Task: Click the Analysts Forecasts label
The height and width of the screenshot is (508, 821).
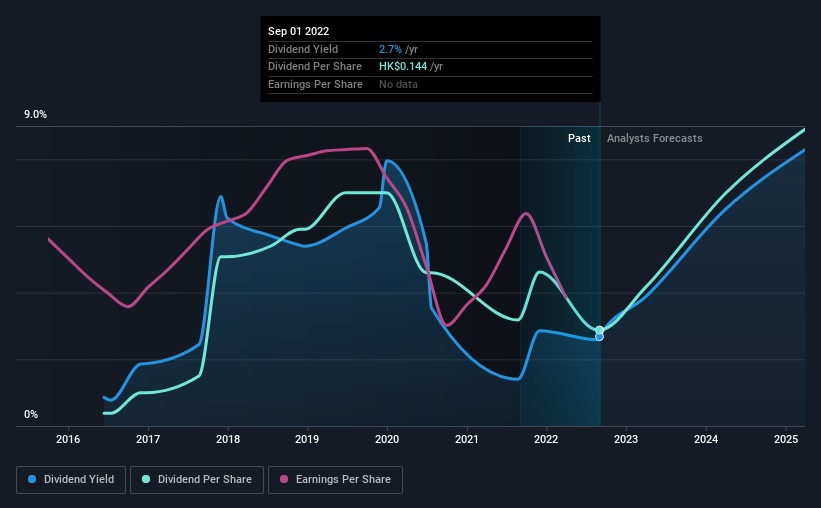Action: (x=654, y=138)
